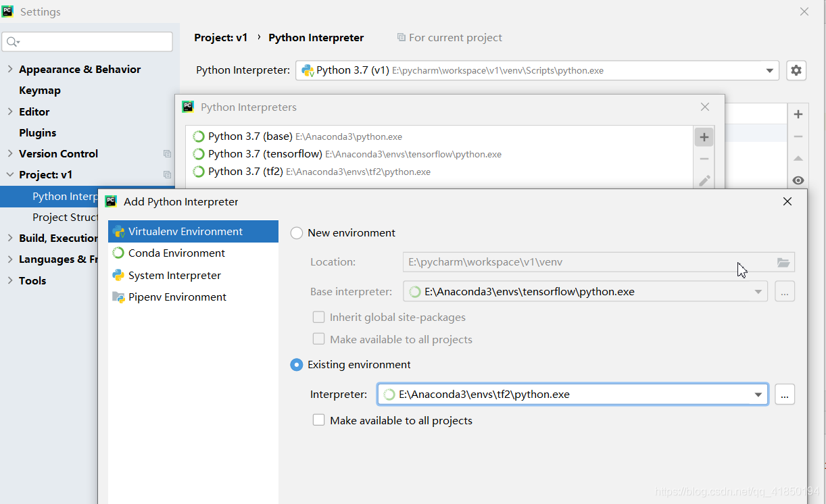The width and height of the screenshot is (826, 504).
Task: Click the settings search field
Action: (87, 42)
